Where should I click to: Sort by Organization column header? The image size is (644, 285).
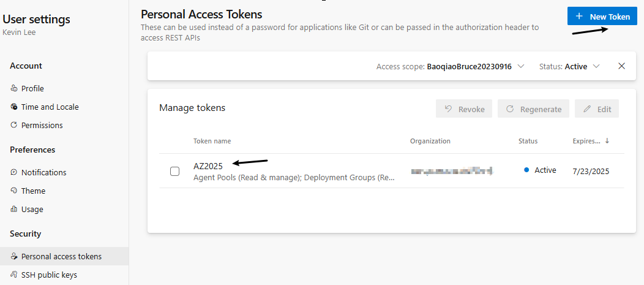[x=430, y=141]
